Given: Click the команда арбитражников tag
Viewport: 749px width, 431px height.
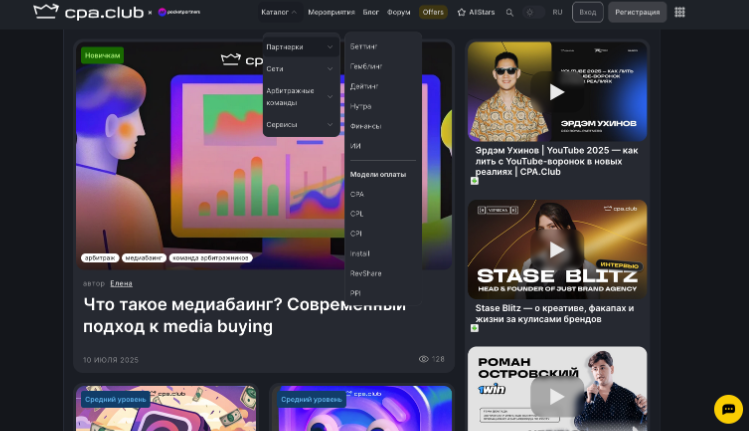Looking at the screenshot, I should [x=211, y=258].
